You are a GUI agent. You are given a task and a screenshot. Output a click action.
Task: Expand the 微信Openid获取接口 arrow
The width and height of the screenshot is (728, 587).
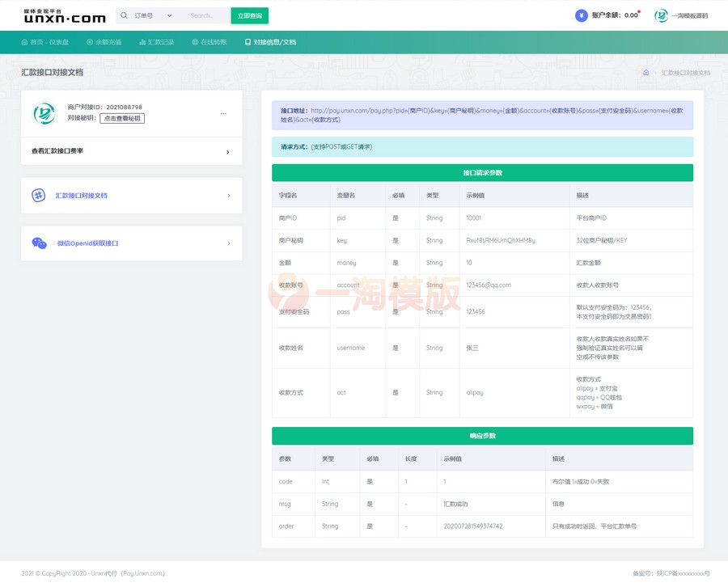(x=229, y=243)
